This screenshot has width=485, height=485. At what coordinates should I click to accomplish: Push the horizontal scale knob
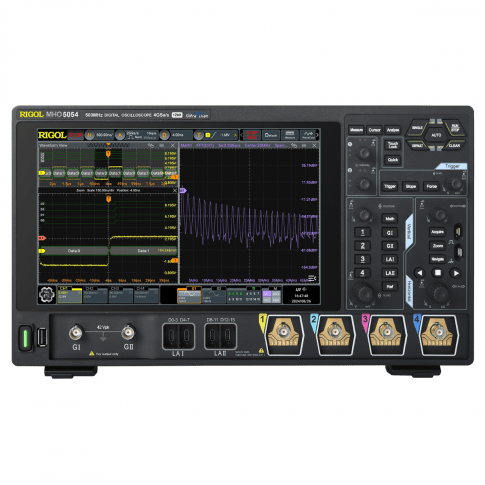coord(438,293)
